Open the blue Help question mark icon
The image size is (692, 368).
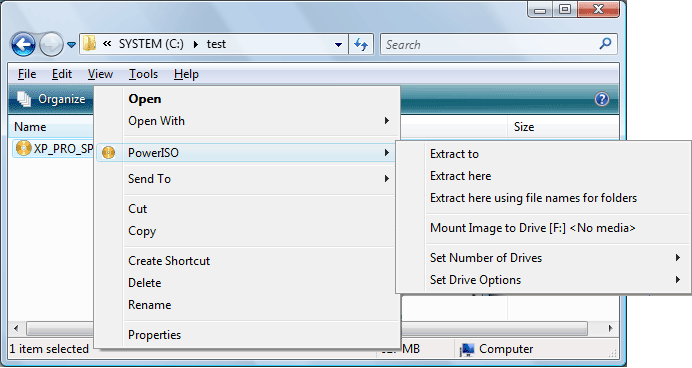(x=602, y=99)
